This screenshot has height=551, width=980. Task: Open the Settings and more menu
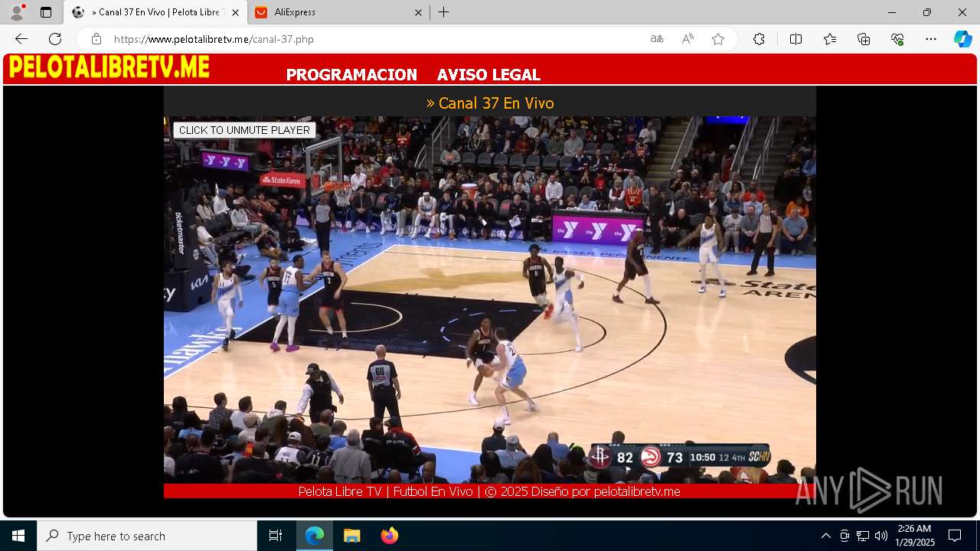click(x=931, y=39)
